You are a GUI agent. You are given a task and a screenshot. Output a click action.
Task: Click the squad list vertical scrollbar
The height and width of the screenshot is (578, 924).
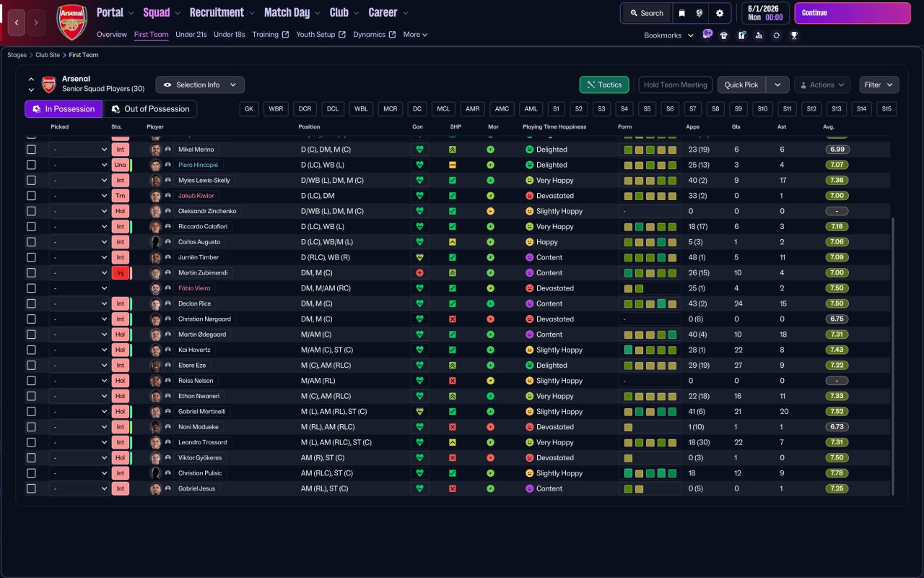[894, 357]
